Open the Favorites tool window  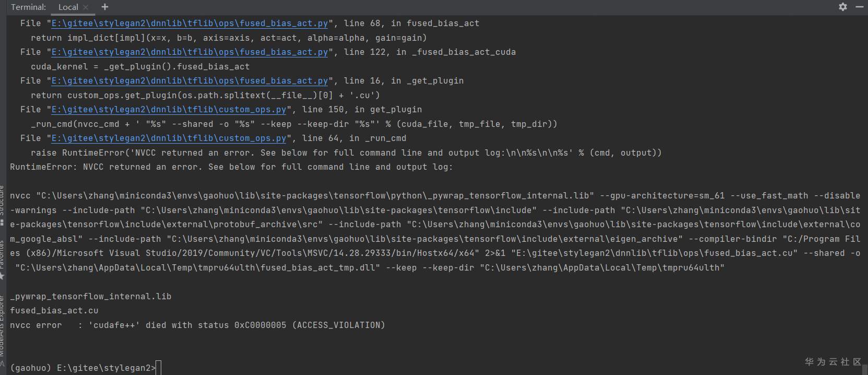(x=2, y=254)
